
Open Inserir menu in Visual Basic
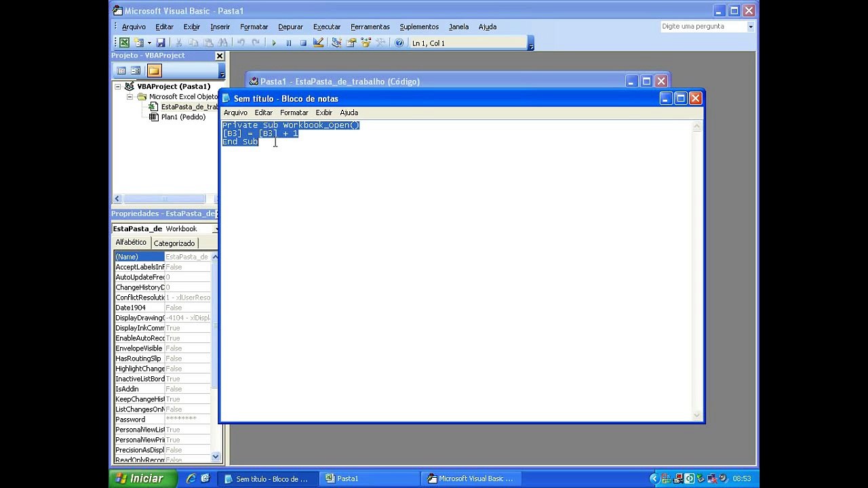tap(220, 26)
